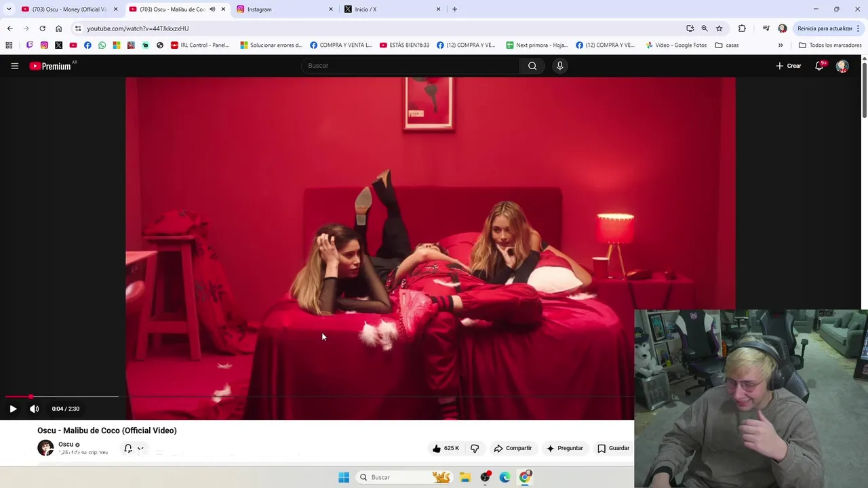Image resolution: width=868 pixels, height=488 pixels.
Task: Open IRL Control - Panel bookmark
Action: tap(200, 45)
